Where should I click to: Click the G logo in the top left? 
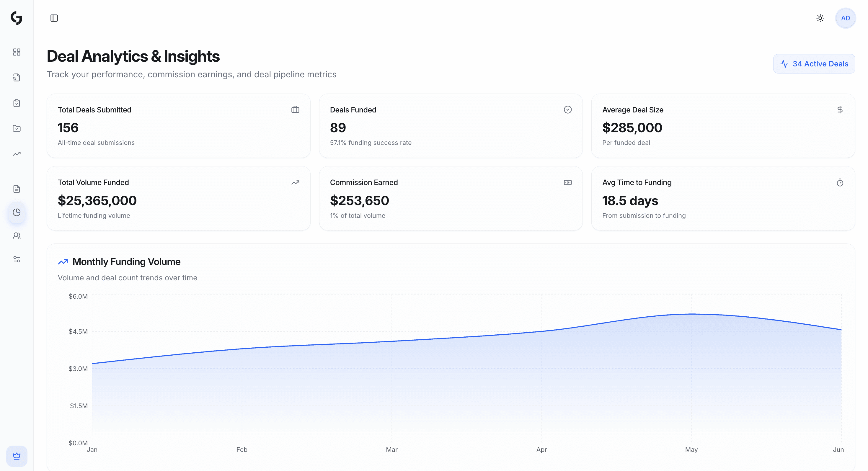click(x=16, y=19)
